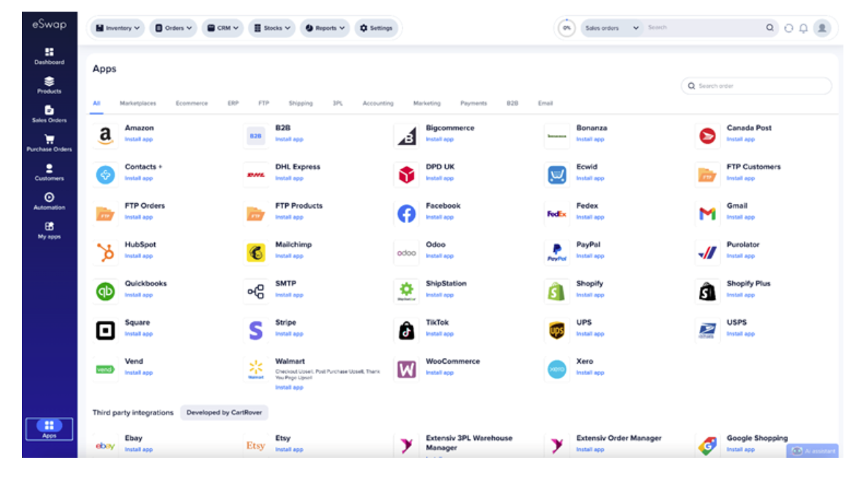
Task: Open Purchase Orders cart icon
Action: coord(49,138)
